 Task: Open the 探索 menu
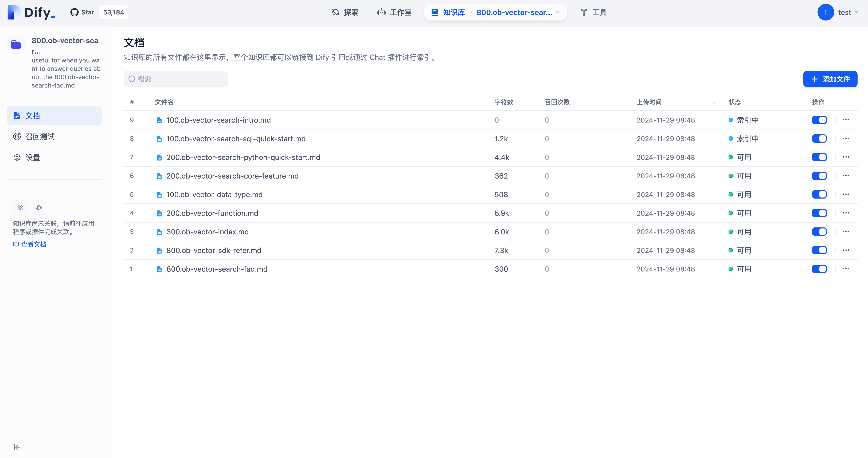tap(345, 13)
